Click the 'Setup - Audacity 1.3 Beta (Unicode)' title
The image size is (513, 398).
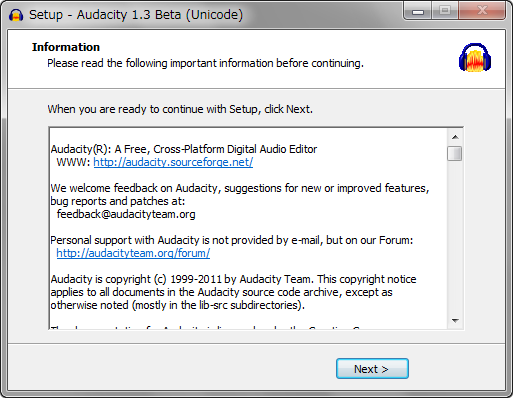[136, 15]
